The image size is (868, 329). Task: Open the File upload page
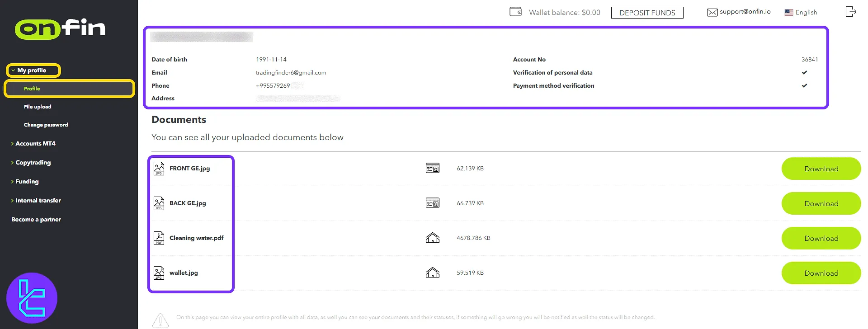(x=38, y=107)
